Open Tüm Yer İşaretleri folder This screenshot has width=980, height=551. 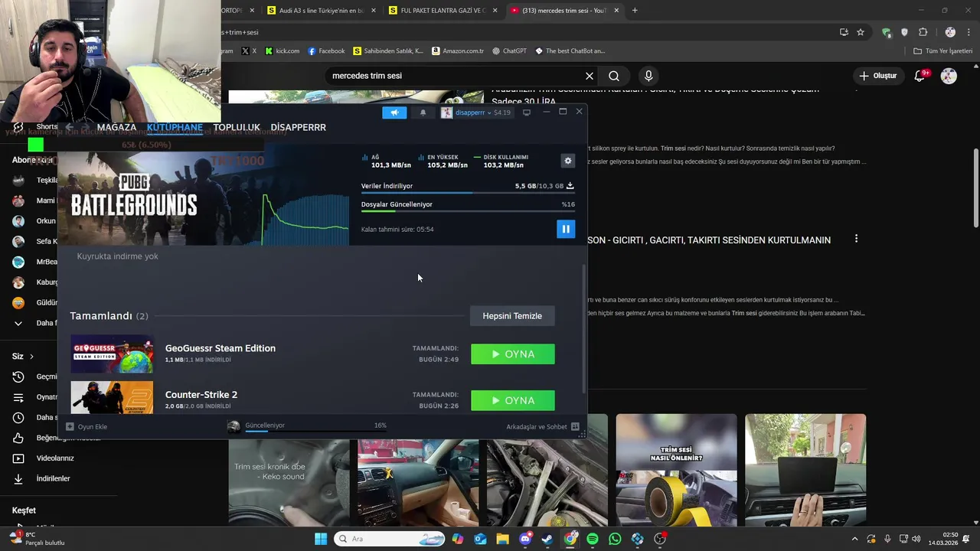[943, 51]
